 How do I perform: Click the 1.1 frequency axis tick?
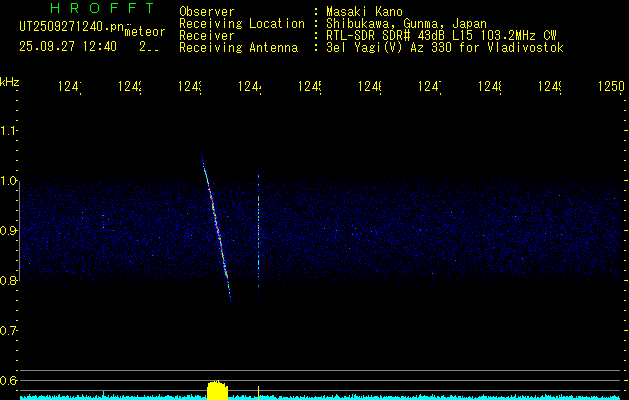point(9,131)
